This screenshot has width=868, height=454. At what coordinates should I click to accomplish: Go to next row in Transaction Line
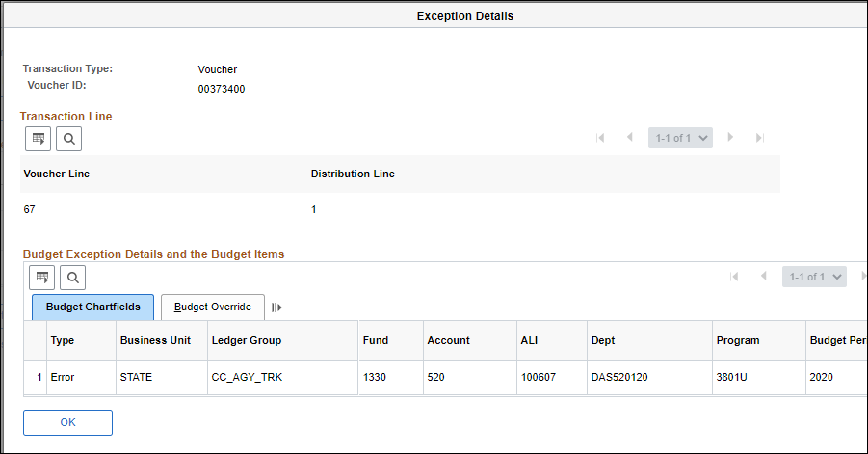coord(730,138)
